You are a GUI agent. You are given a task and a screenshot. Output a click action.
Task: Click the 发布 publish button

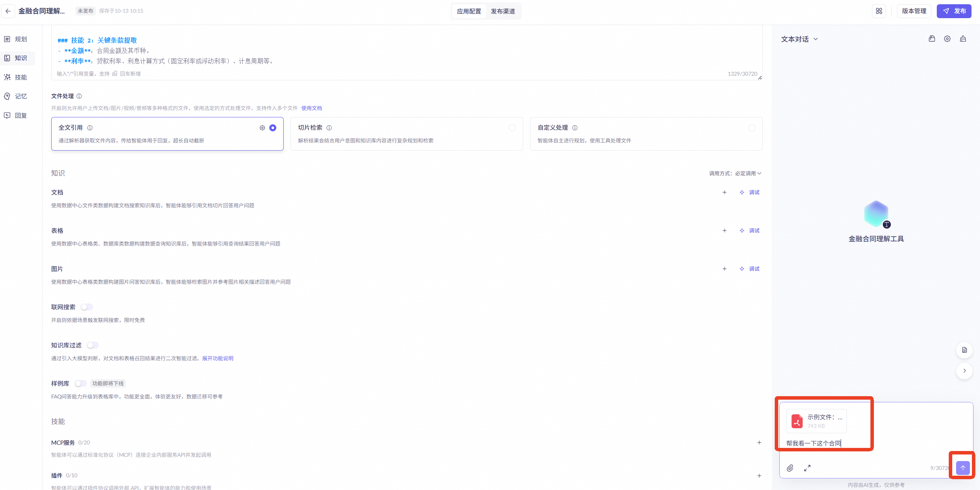[x=955, y=11]
